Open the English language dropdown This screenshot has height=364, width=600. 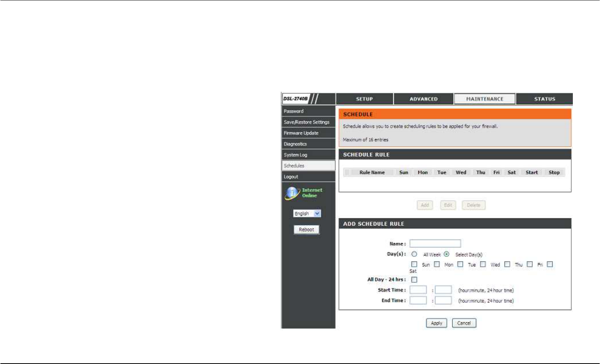(307, 213)
